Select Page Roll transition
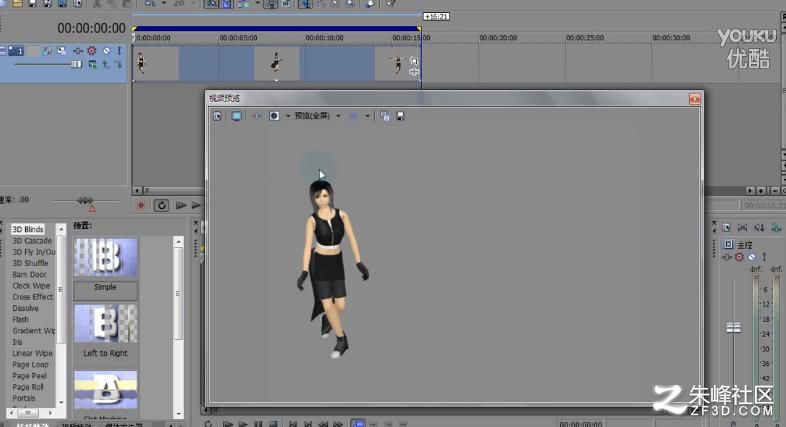The height and width of the screenshot is (427, 786). [x=28, y=387]
